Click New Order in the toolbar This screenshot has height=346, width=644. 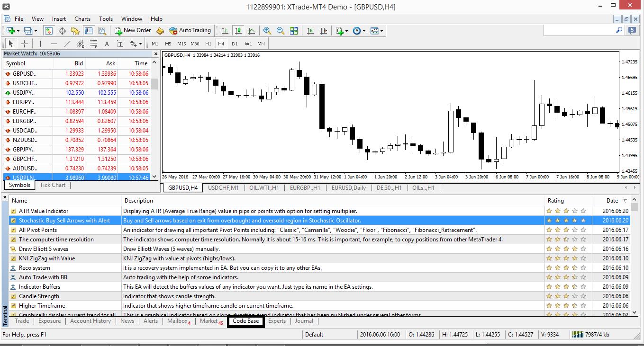[x=133, y=30]
